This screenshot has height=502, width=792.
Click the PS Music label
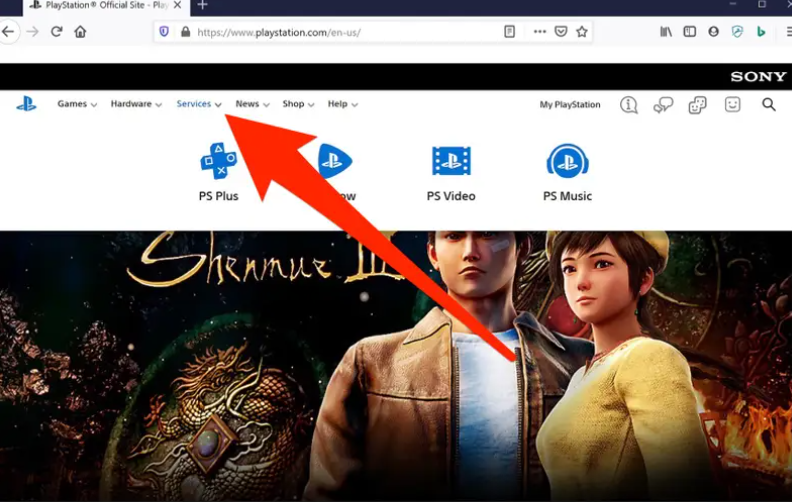pyautogui.click(x=567, y=196)
